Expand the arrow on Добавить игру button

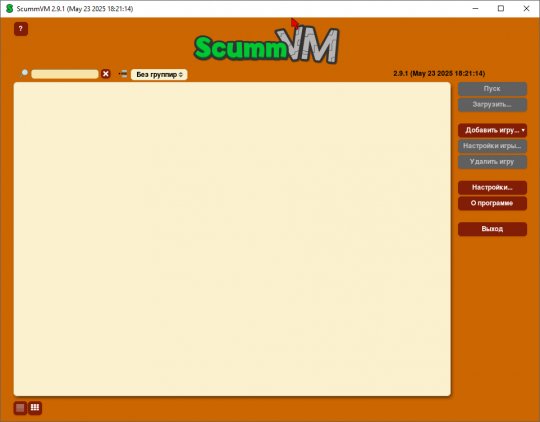point(523,130)
